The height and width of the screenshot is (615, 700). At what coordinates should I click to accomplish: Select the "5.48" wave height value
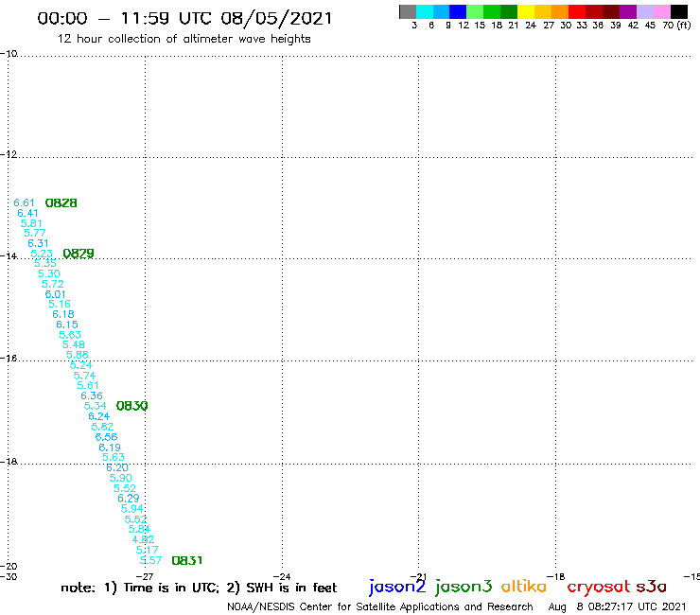pyautogui.click(x=74, y=344)
